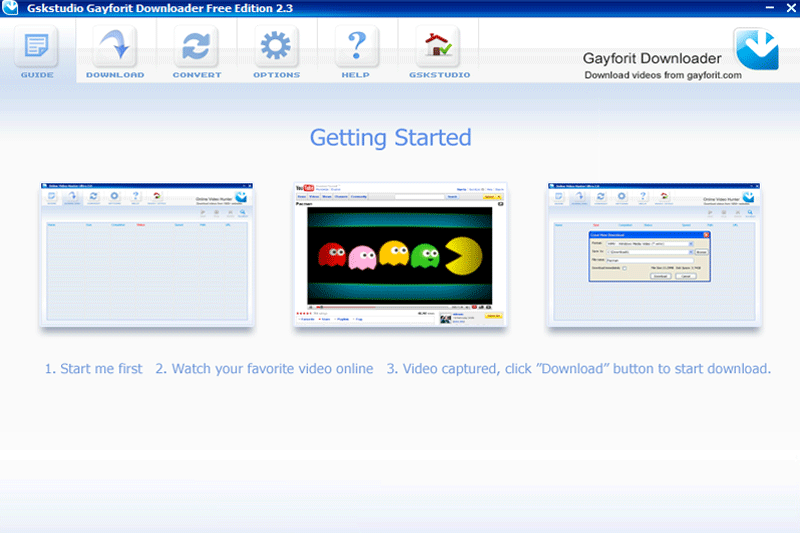Image resolution: width=800 pixels, height=533 pixels.
Task: Open the Download section icon
Action: [x=115, y=47]
